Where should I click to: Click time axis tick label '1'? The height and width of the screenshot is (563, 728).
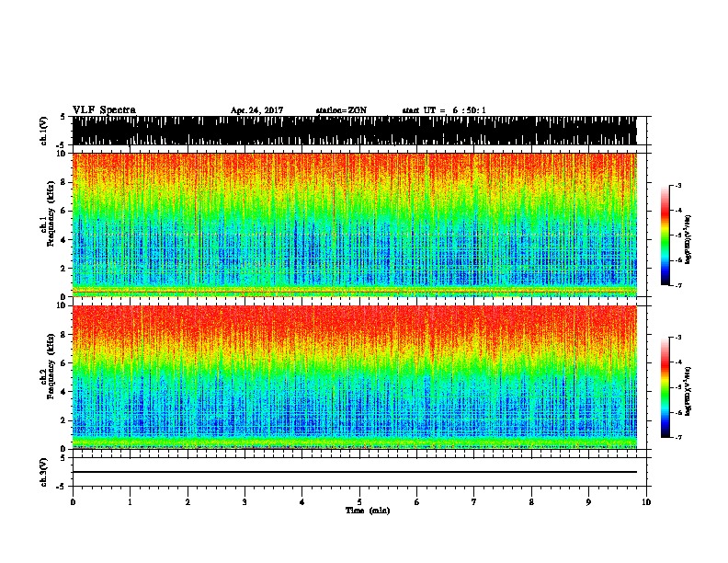point(130,502)
